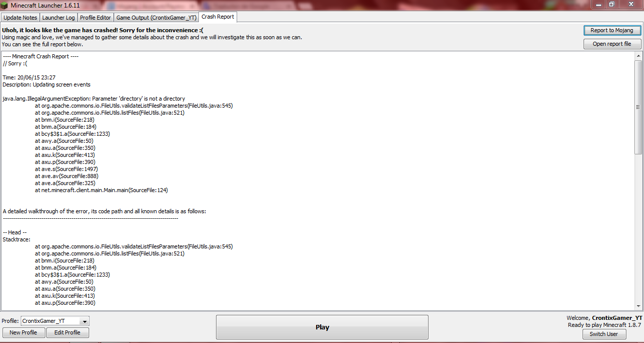Click the Edit Profile button
This screenshot has height=343, width=644.
tap(67, 332)
